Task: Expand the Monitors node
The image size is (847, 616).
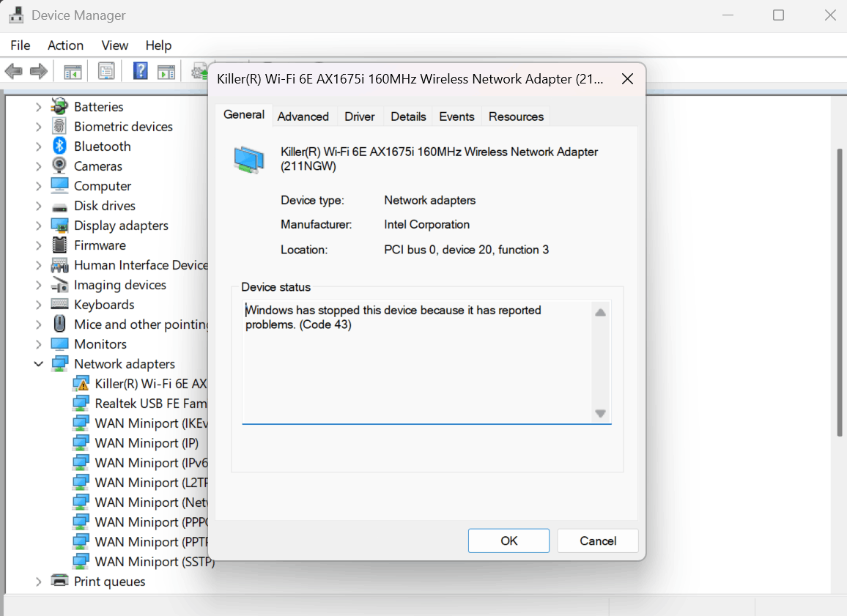Action: (38, 344)
